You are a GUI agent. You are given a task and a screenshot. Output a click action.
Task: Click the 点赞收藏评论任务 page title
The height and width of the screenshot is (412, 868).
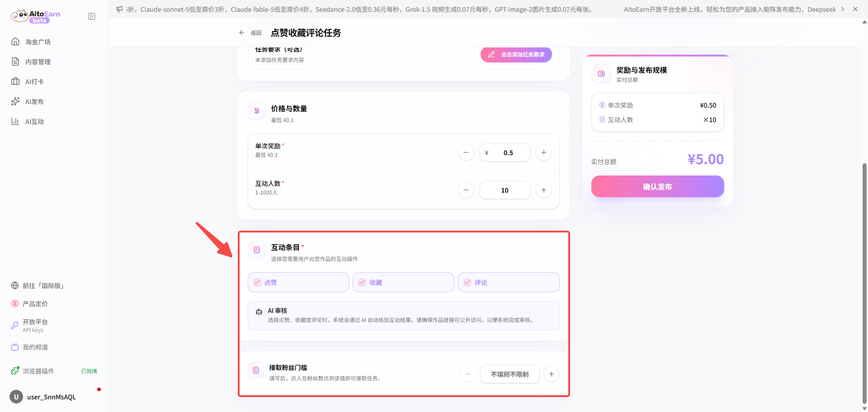click(306, 33)
